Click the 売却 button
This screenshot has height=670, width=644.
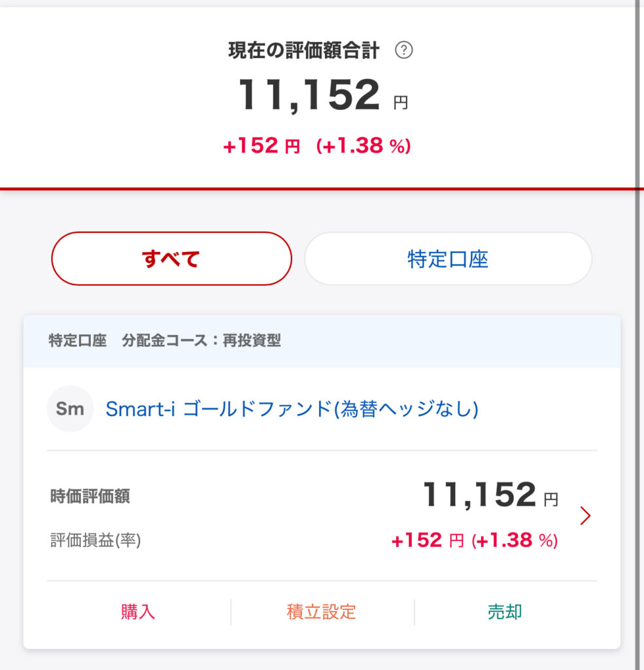coord(505,612)
